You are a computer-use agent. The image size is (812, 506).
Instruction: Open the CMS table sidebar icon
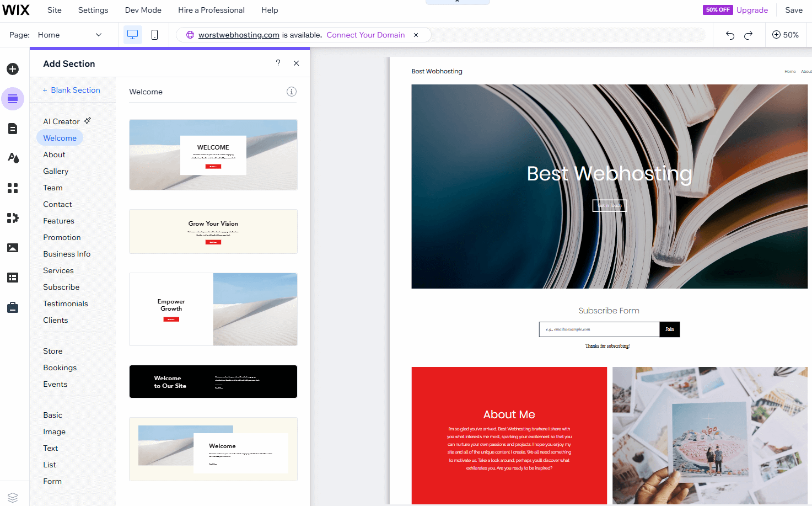pyautogui.click(x=13, y=278)
